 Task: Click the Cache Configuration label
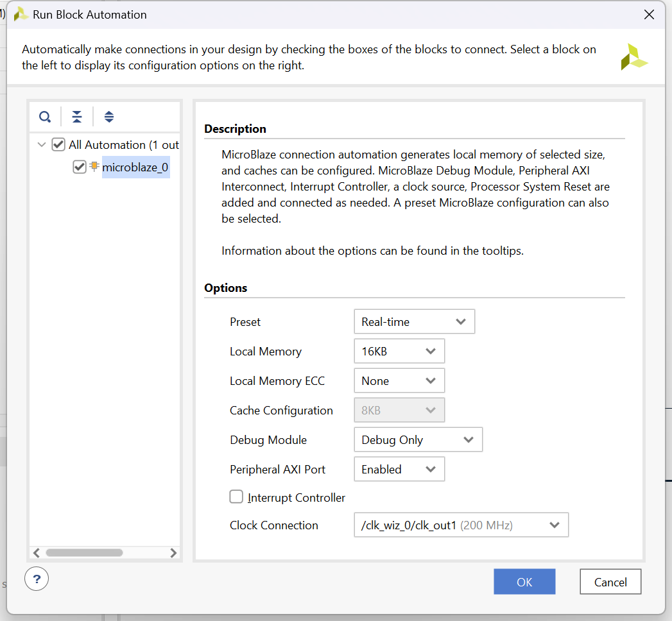coord(281,411)
